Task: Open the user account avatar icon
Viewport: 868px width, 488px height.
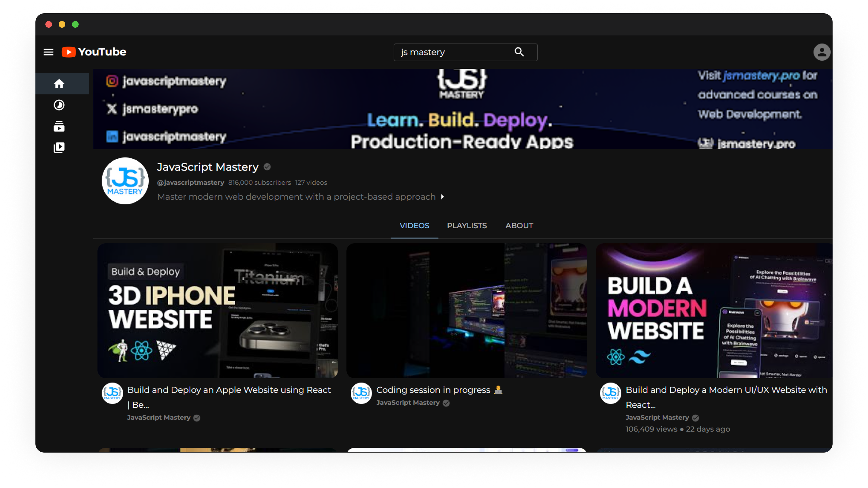Action: (x=821, y=52)
